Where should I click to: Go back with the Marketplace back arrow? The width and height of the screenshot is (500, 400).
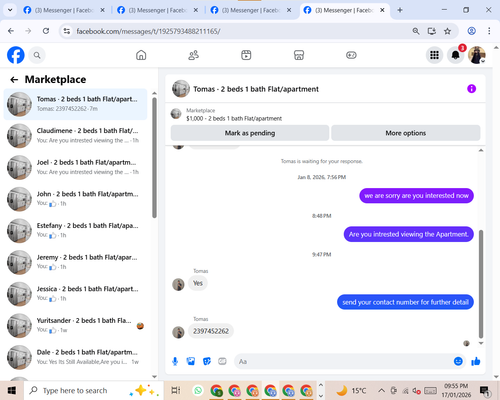coord(14,79)
